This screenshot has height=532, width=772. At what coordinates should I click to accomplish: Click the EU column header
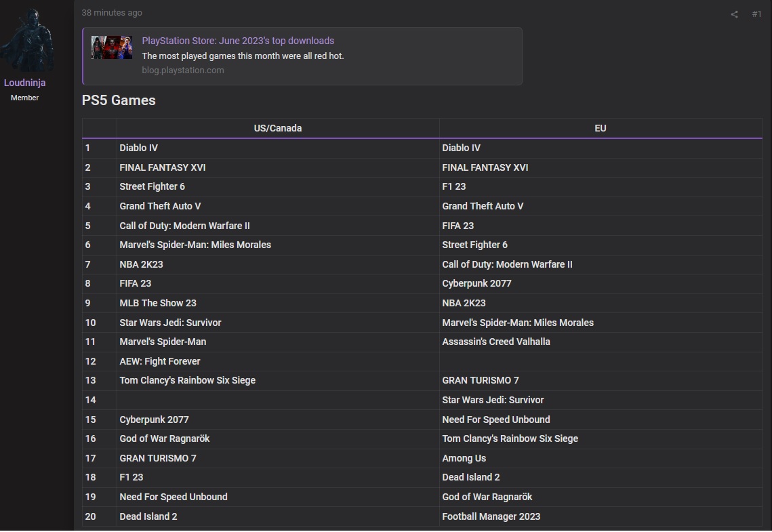pyautogui.click(x=600, y=129)
